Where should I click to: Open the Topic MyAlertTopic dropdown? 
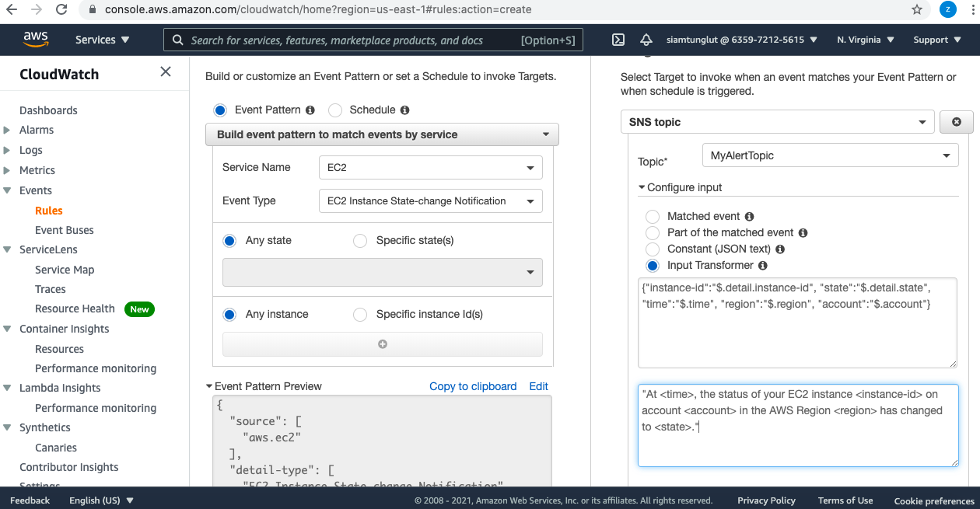pyautogui.click(x=830, y=155)
